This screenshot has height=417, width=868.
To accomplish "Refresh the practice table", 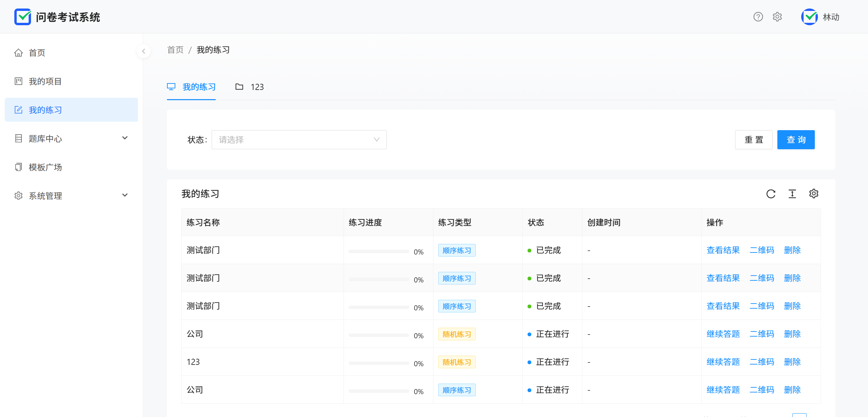I will (x=771, y=194).
